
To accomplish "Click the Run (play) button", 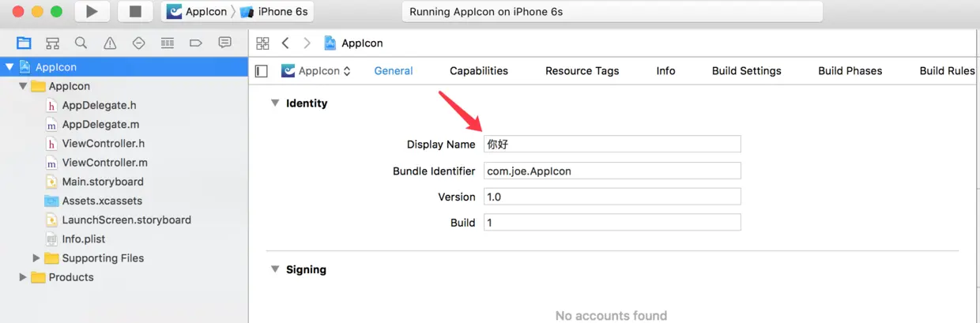I will 92,12.
